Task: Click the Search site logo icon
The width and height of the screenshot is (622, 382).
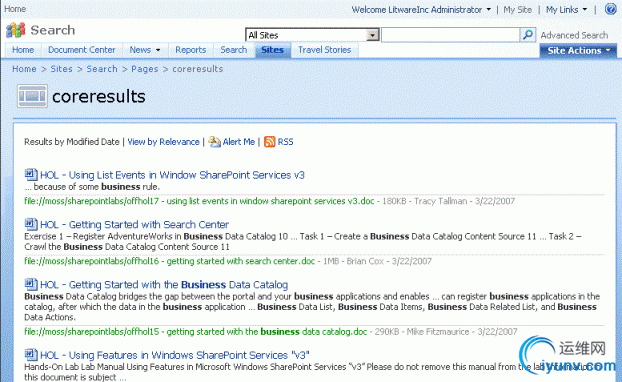Action: coord(16,30)
